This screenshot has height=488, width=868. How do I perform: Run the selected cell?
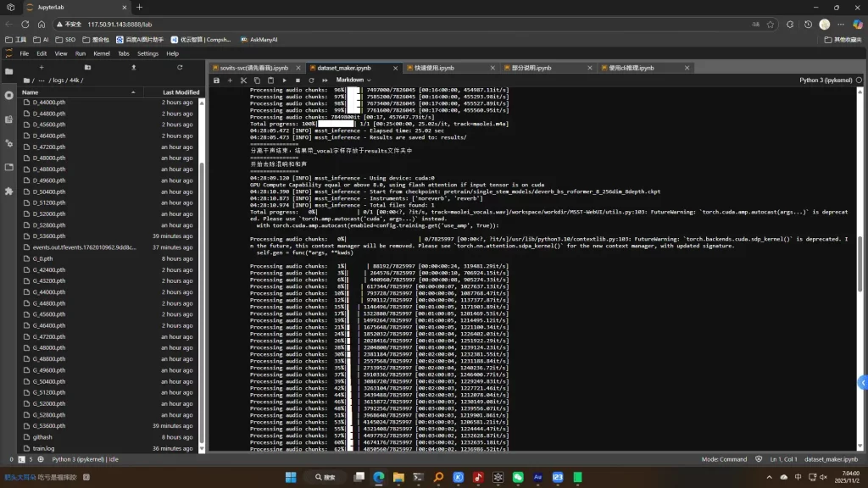[x=285, y=80]
